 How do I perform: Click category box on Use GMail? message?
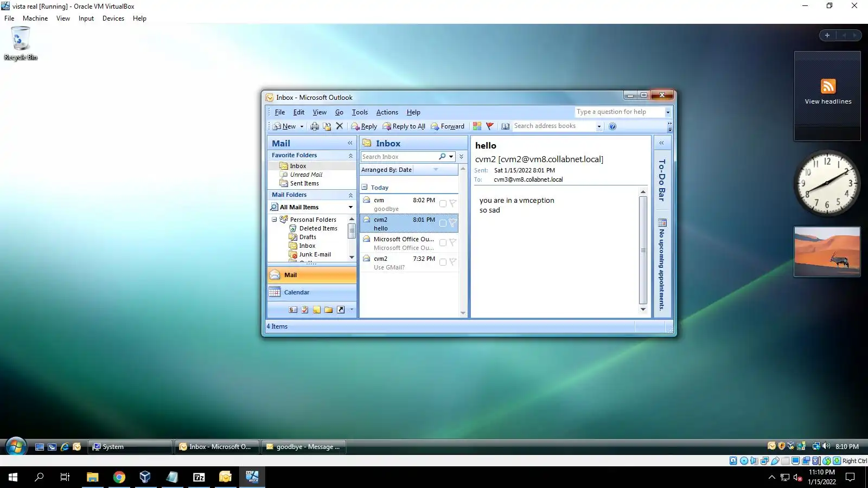coord(443,262)
